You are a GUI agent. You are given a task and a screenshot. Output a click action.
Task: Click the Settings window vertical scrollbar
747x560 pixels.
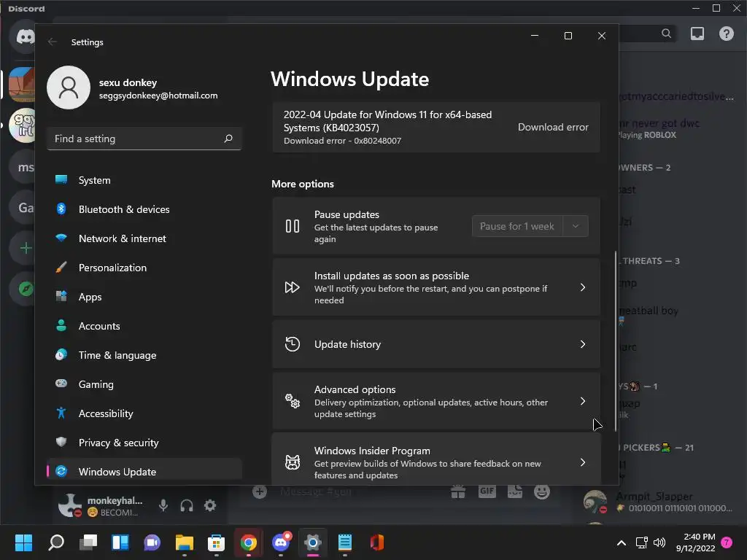(616, 341)
